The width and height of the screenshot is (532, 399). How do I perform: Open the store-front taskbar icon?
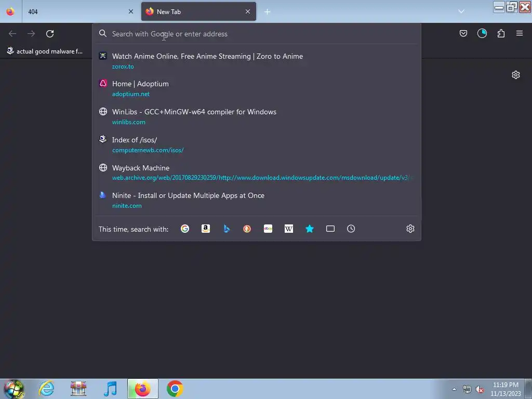pos(78,389)
